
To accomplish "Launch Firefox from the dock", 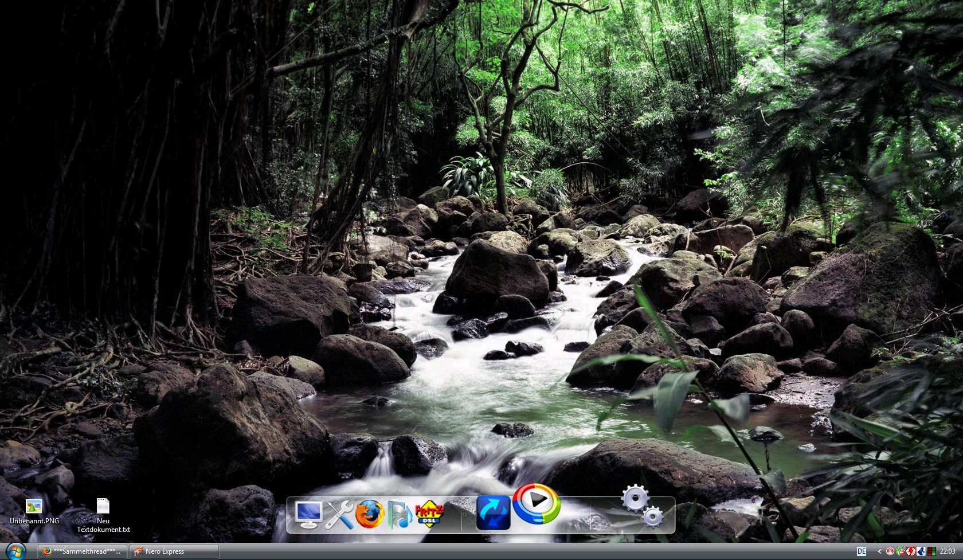I will pyautogui.click(x=370, y=514).
